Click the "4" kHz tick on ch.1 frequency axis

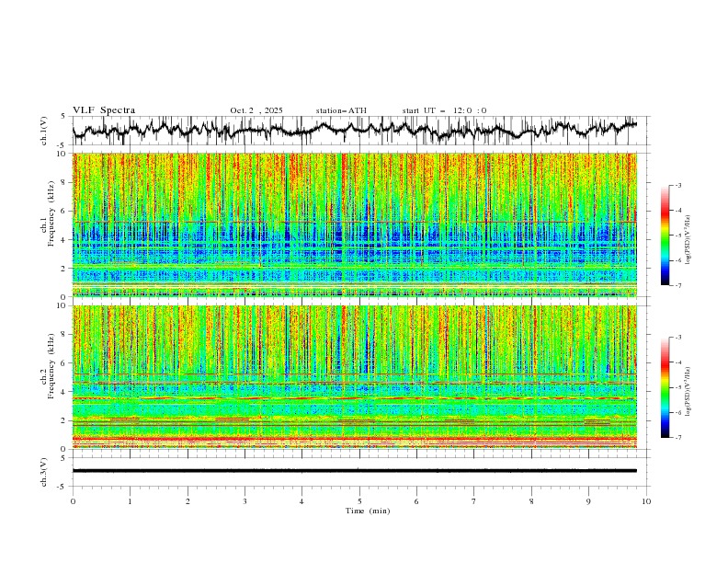pyautogui.click(x=65, y=239)
